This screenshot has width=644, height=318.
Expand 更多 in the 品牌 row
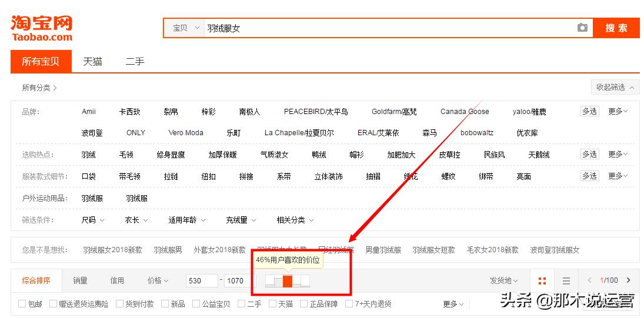pyautogui.click(x=618, y=111)
